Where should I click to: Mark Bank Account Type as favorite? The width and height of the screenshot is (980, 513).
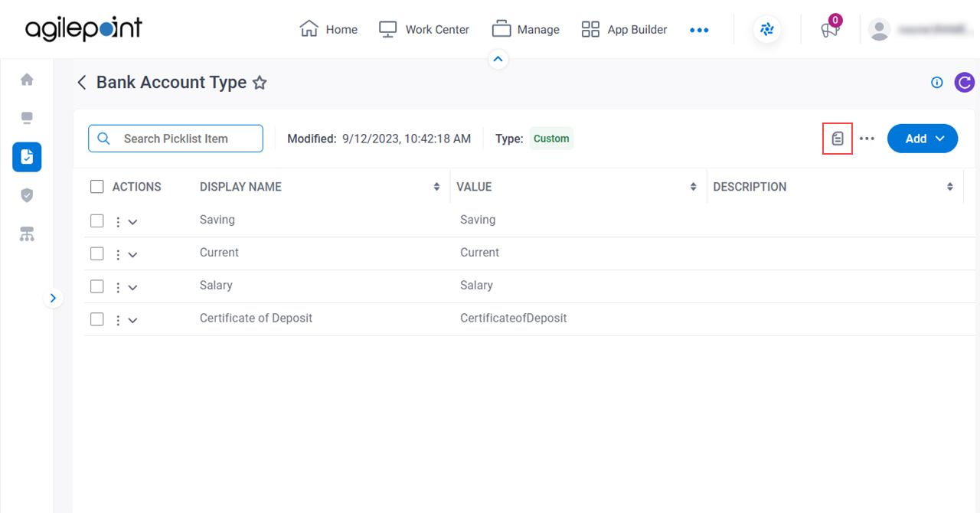point(260,83)
